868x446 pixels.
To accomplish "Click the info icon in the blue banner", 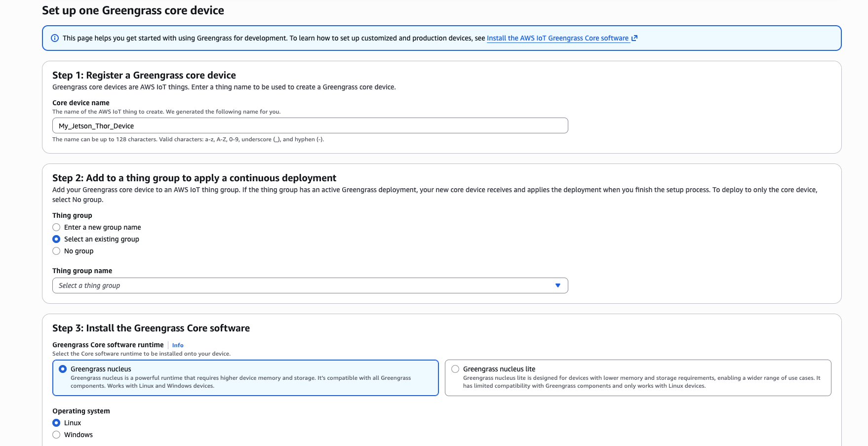I will tap(55, 38).
